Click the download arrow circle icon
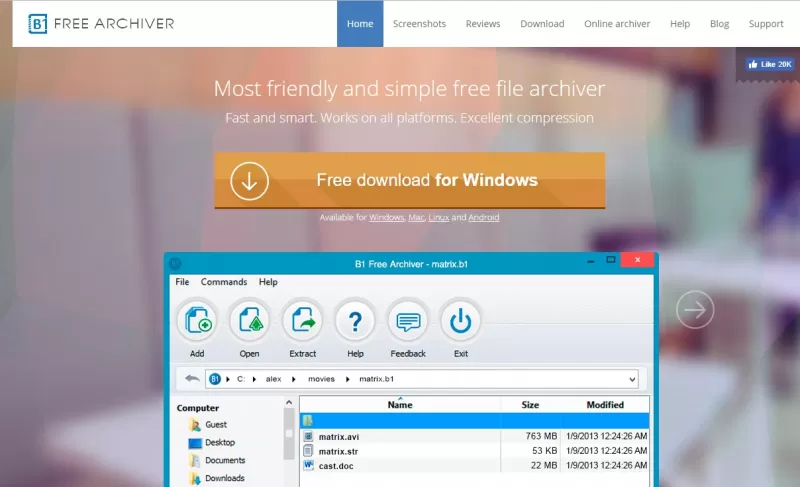Image resolution: width=800 pixels, height=487 pixels. pyautogui.click(x=249, y=181)
